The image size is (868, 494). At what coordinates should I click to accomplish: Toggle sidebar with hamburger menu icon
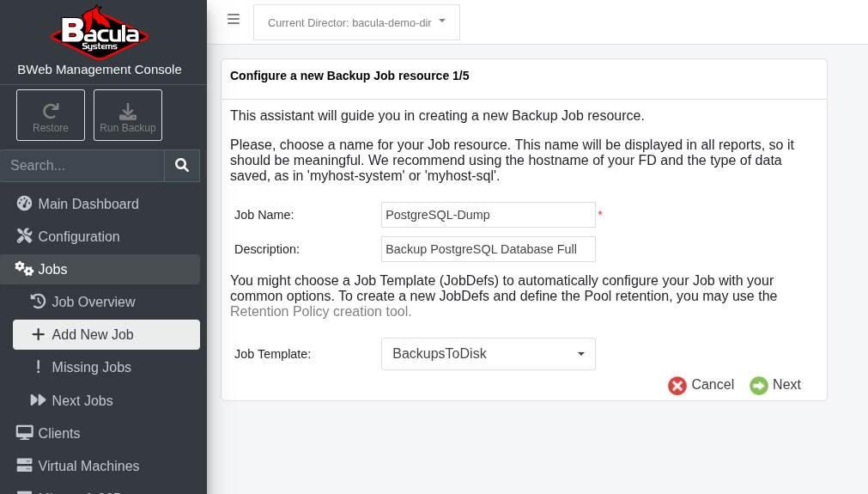pos(234,19)
